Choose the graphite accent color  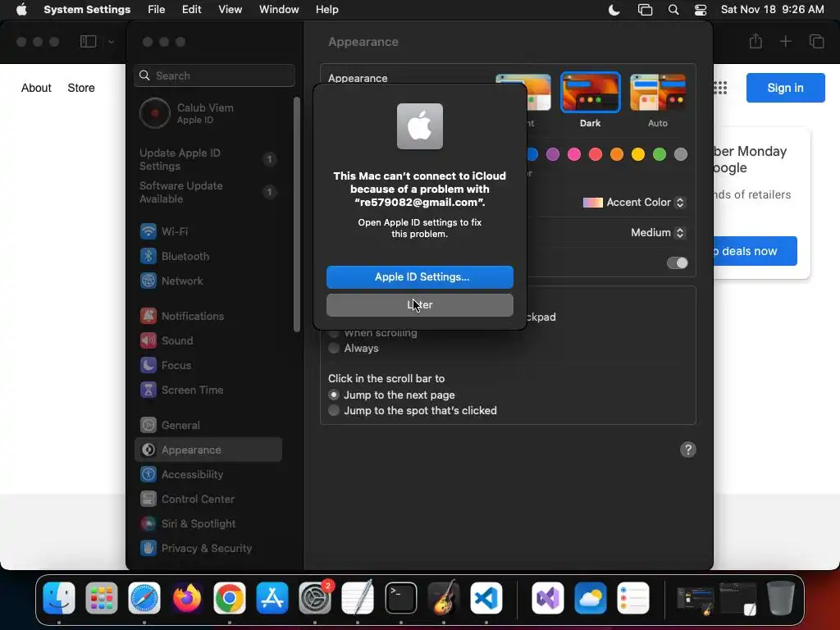681,155
